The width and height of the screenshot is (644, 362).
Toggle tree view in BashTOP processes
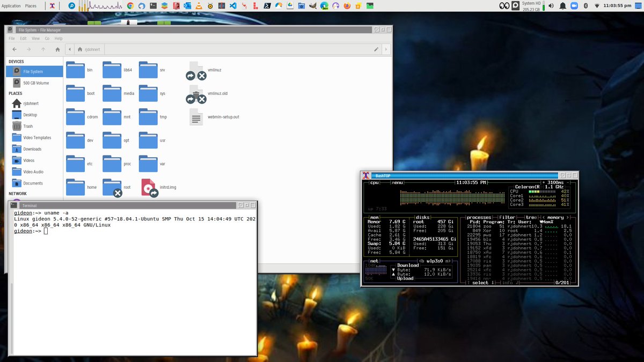(x=531, y=217)
